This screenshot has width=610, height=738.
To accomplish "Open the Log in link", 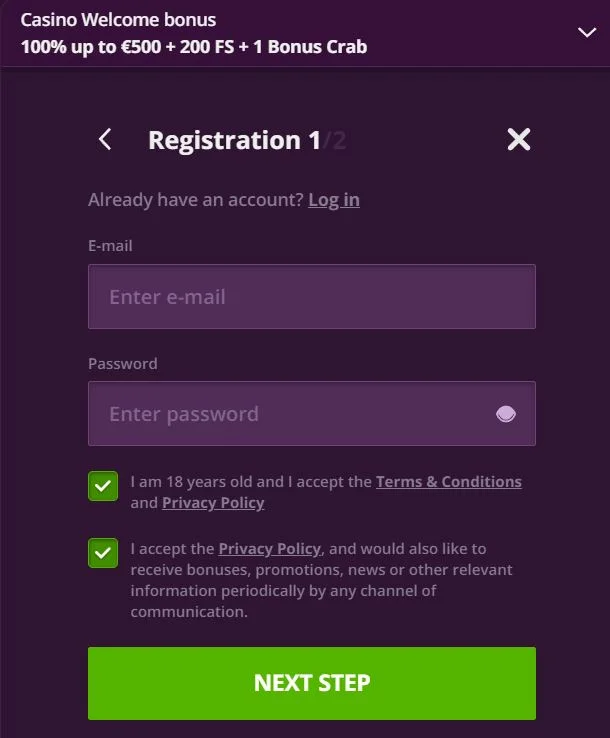I will (334, 199).
